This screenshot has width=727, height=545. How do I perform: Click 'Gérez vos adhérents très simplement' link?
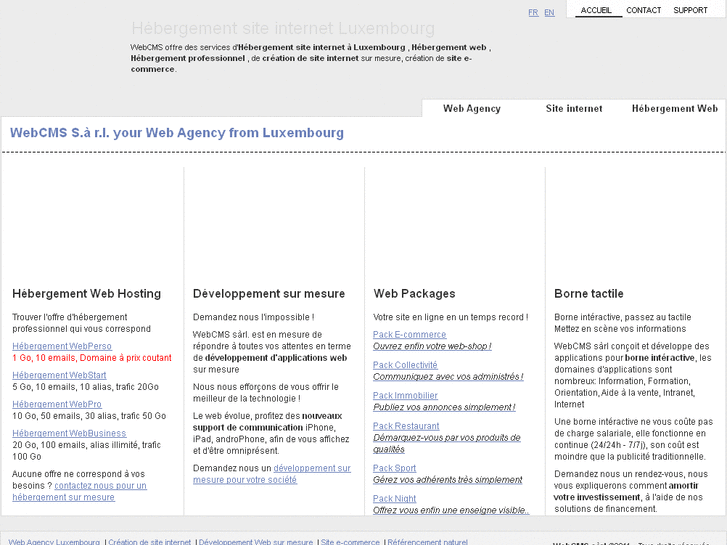pos(447,480)
